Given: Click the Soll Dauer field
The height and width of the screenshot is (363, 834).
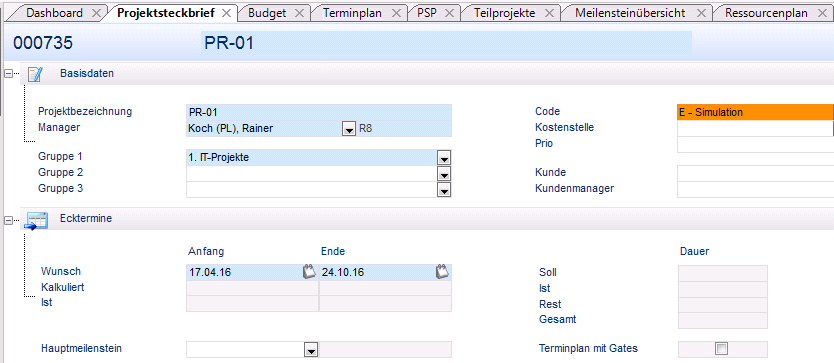Looking at the screenshot, I should (x=723, y=273).
